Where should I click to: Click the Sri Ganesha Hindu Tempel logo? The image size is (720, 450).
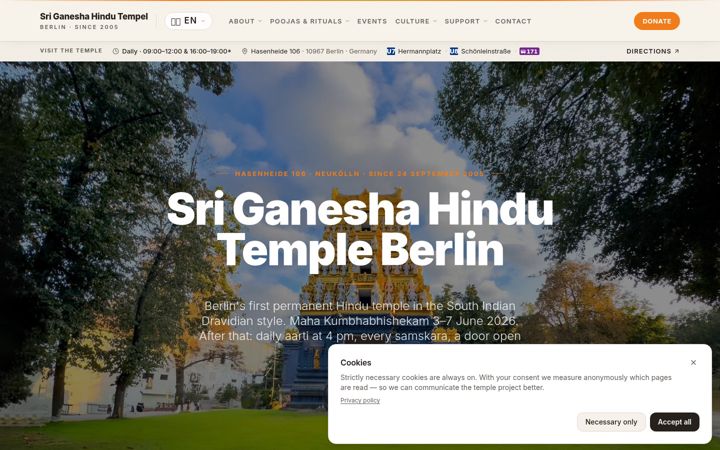pyautogui.click(x=94, y=21)
